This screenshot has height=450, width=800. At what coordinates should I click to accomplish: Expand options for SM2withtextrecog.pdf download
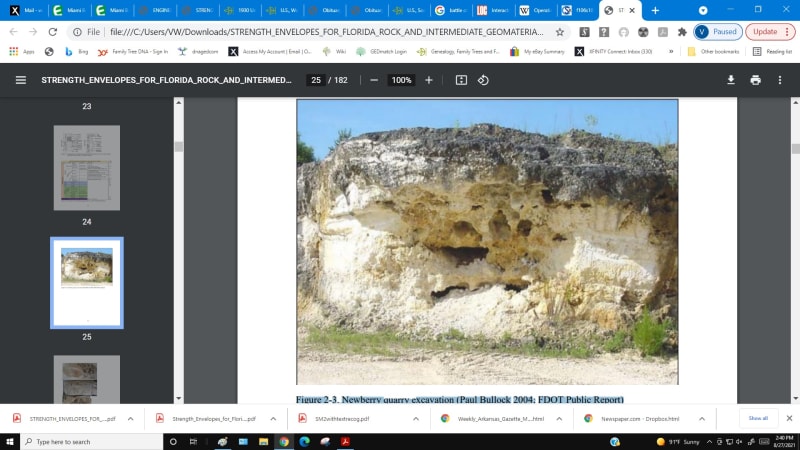pyautogui.click(x=416, y=418)
